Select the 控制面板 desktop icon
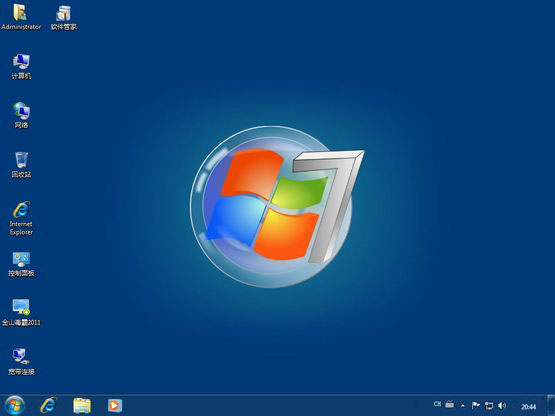Screen dimensions: 555x416 [21, 264]
